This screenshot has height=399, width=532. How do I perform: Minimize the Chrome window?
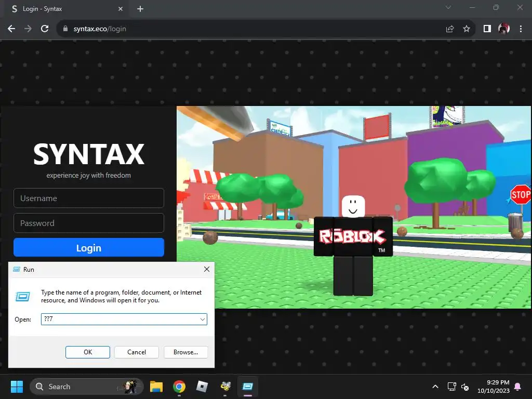pyautogui.click(x=472, y=7)
